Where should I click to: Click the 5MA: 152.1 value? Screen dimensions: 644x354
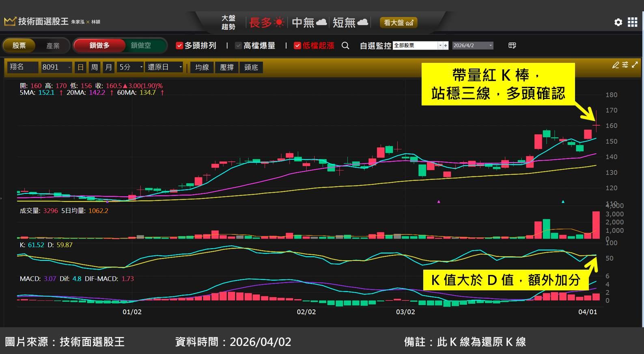(x=37, y=93)
